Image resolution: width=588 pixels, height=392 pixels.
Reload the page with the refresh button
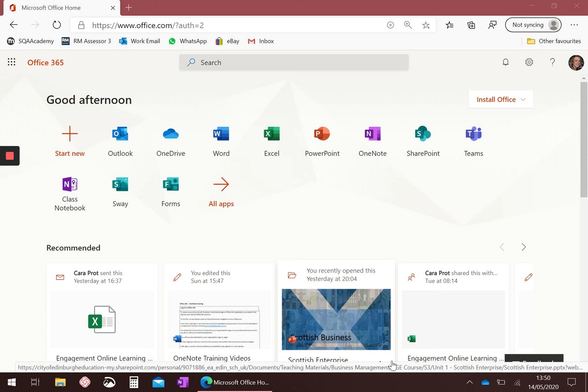pos(57,25)
